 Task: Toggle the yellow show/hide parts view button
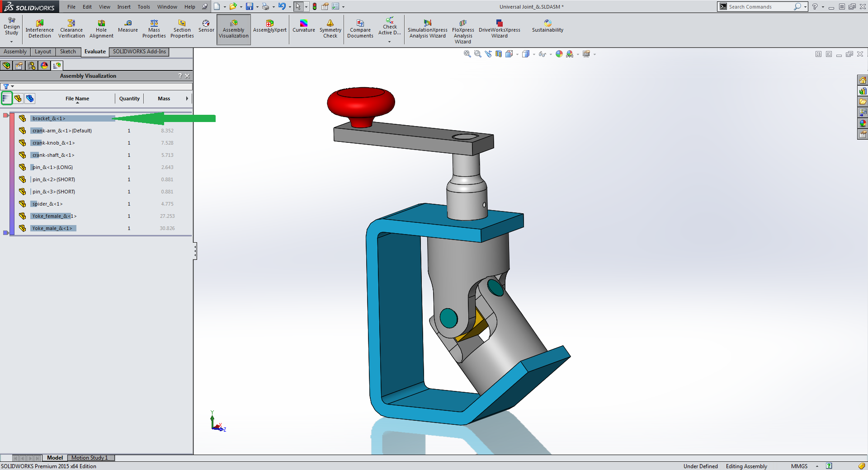click(x=18, y=99)
